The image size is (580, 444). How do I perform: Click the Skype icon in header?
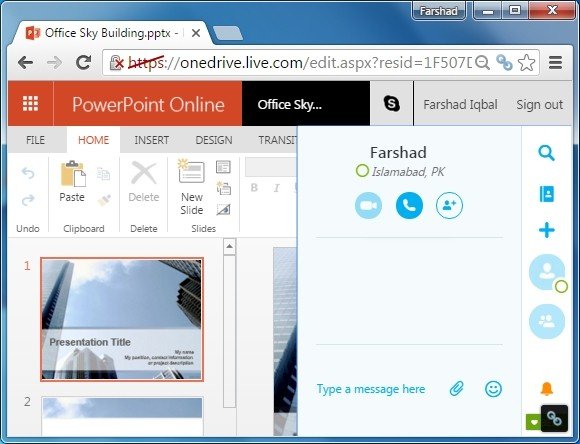(391, 104)
